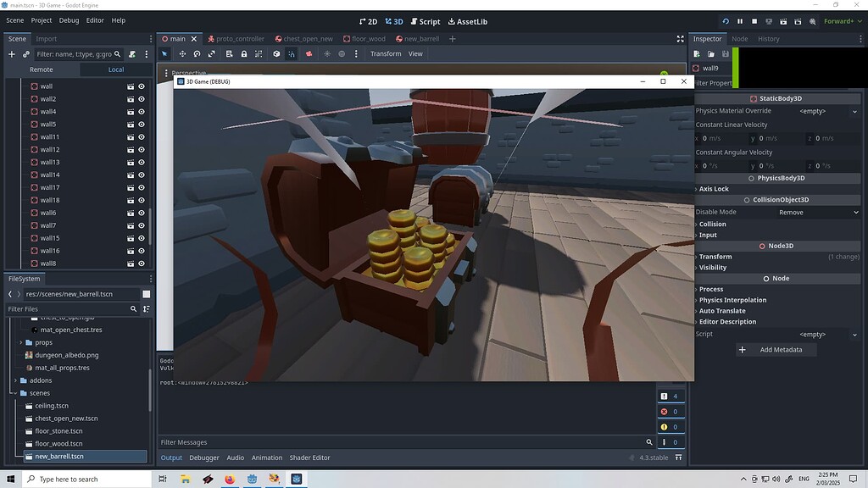Click the Add Metadata button
Screen dimensions: 868x488
[776, 349]
